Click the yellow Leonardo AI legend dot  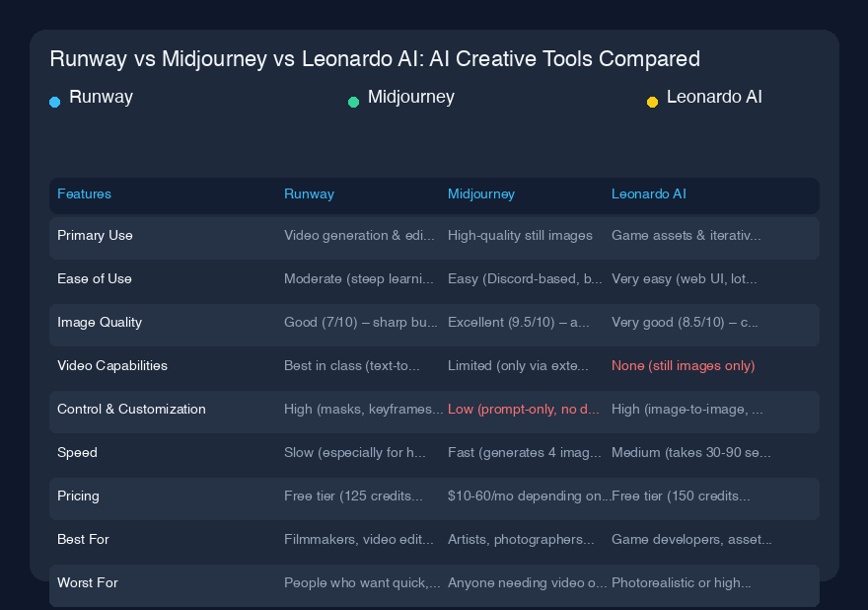click(653, 102)
